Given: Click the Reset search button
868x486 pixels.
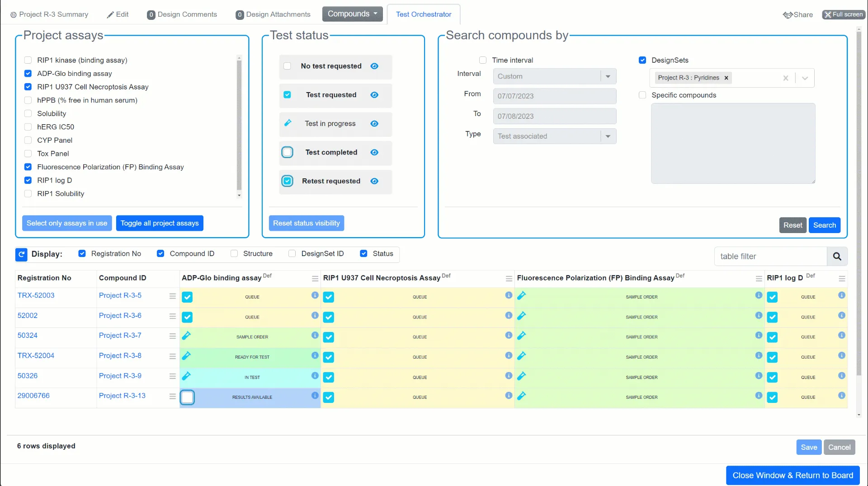Looking at the screenshot, I should 793,225.
